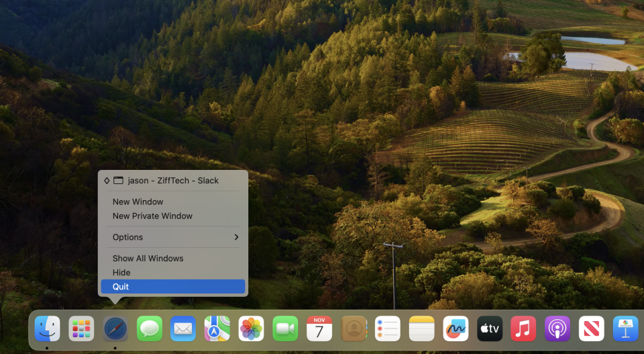Launch the Apple TV app
Screen dimensions: 644x354
coord(490,328)
